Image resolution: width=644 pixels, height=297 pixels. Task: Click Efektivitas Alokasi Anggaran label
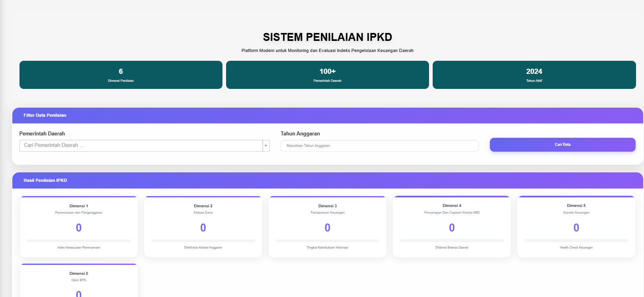203,248
